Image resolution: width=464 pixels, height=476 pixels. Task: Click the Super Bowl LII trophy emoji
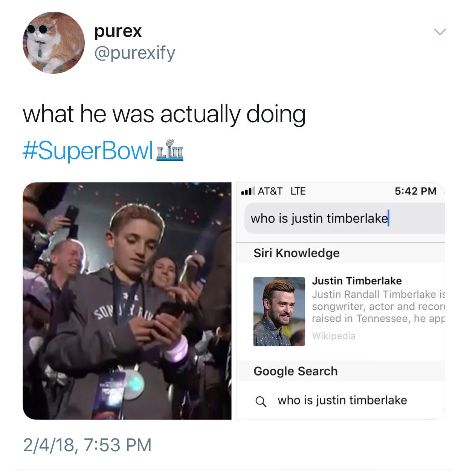(x=170, y=150)
